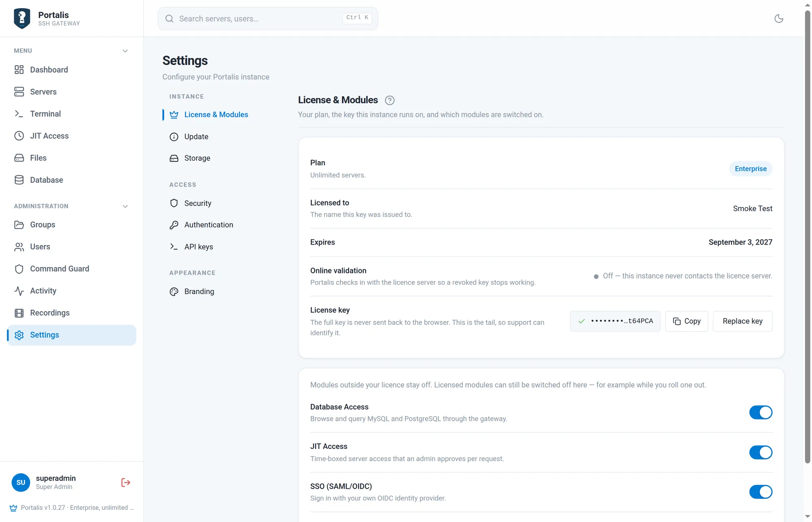The image size is (812, 522).
Task: Click the prompt icon beside API keys
Action: point(174,247)
